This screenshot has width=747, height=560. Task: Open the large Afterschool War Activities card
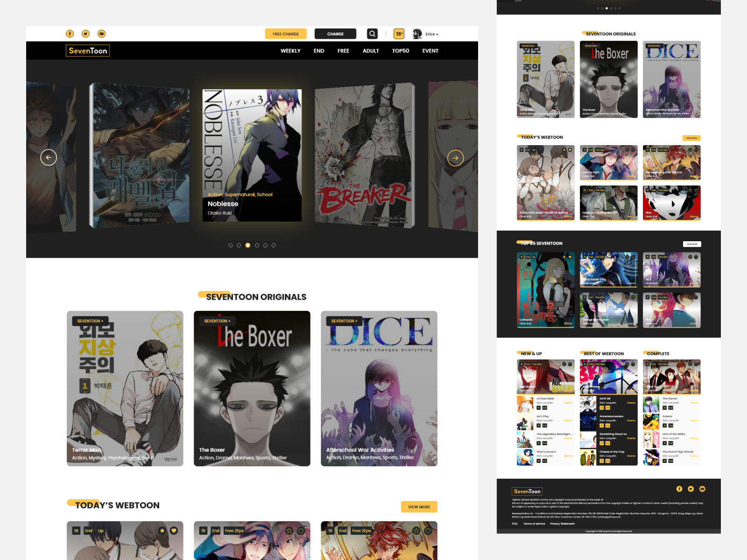[379, 388]
